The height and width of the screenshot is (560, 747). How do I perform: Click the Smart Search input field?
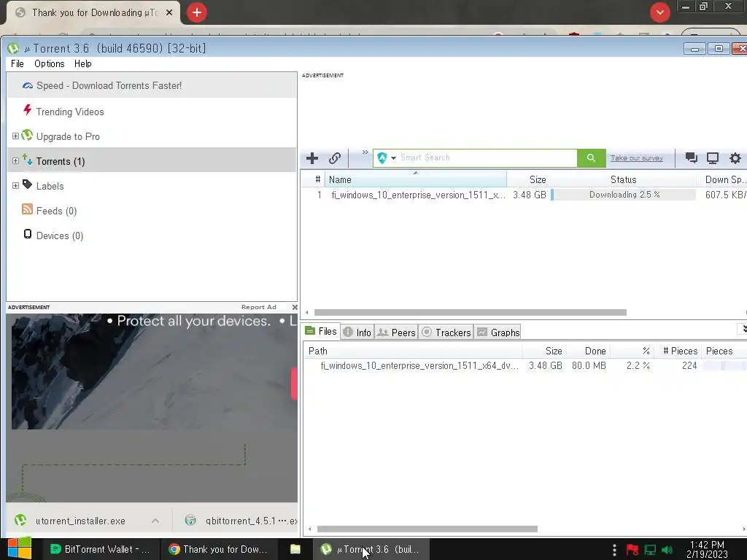(487, 157)
